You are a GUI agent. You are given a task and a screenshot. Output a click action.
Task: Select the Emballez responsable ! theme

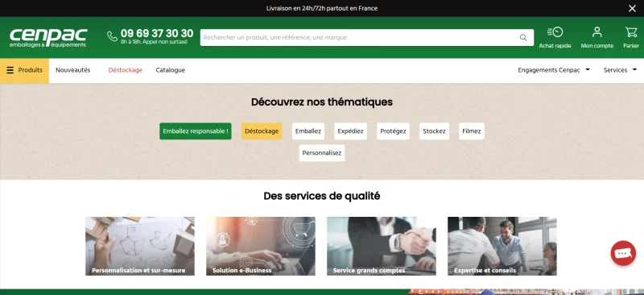pyautogui.click(x=196, y=131)
